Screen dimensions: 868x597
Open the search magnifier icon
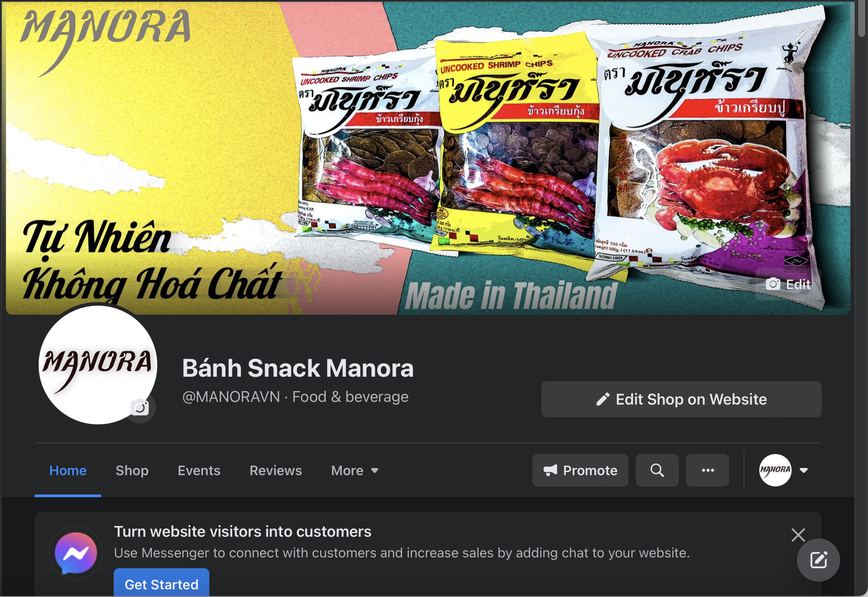click(x=657, y=470)
